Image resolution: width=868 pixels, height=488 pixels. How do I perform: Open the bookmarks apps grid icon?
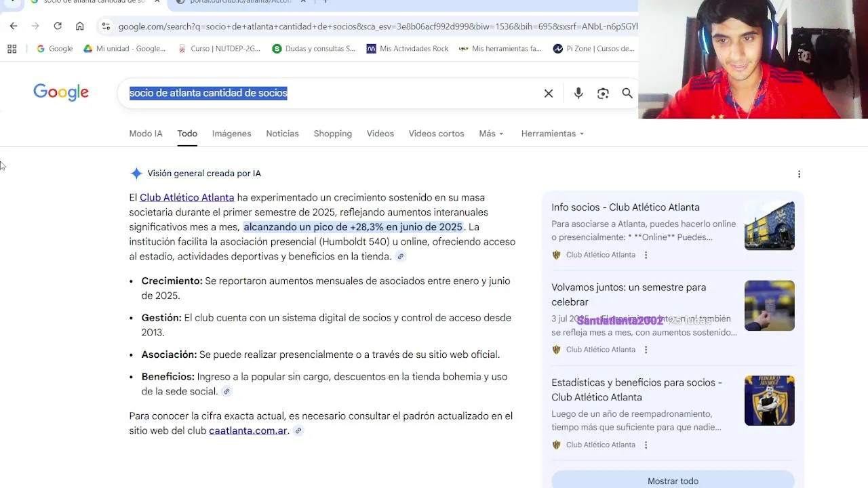click(12, 49)
